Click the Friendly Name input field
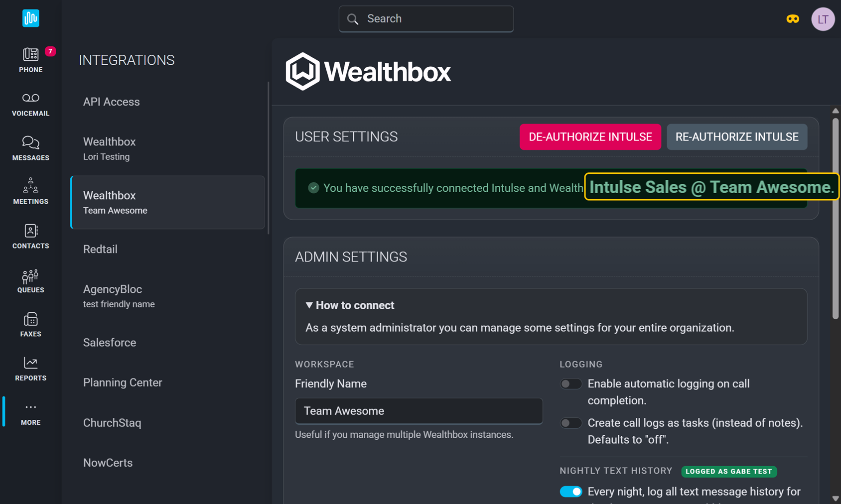 coord(419,411)
